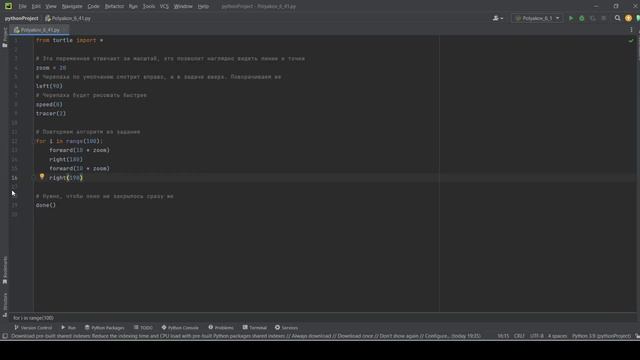Image resolution: width=640 pixels, height=360 pixels.
Task: Open the VCS menu
Action: point(164,6)
